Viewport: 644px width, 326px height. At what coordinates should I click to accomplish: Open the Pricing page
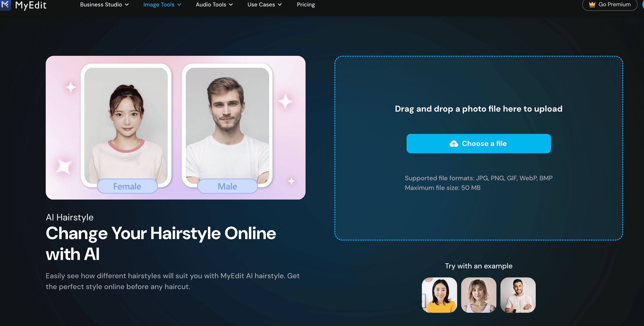tap(306, 4)
